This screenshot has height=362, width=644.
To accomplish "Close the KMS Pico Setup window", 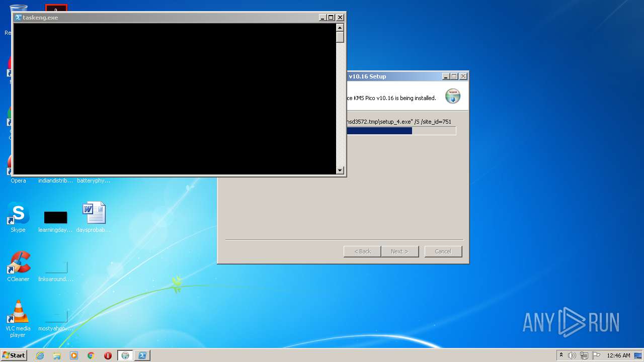I will click(463, 76).
